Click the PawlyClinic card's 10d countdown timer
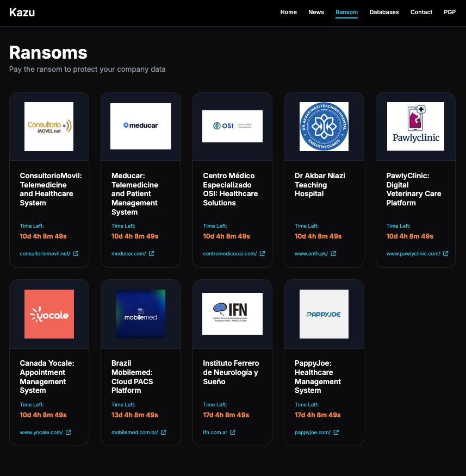 pos(410,236)
